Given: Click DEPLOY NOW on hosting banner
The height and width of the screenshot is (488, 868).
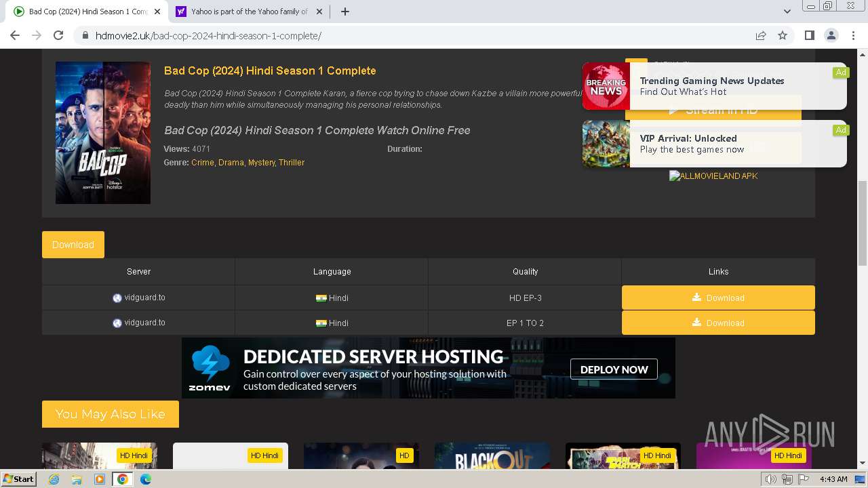Looking at the screenshot, I should coord(614,369).
